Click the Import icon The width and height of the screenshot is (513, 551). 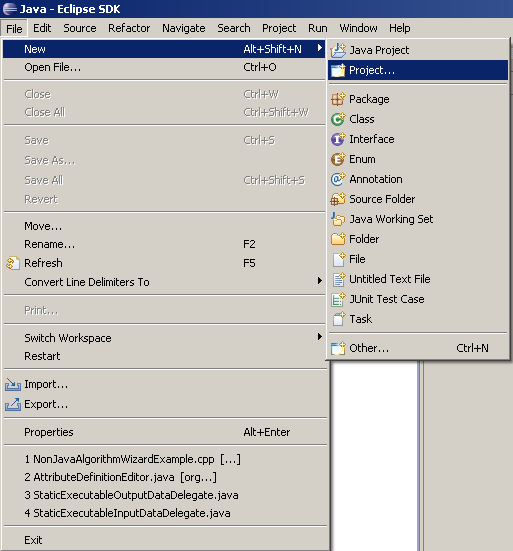click(13, 384)
